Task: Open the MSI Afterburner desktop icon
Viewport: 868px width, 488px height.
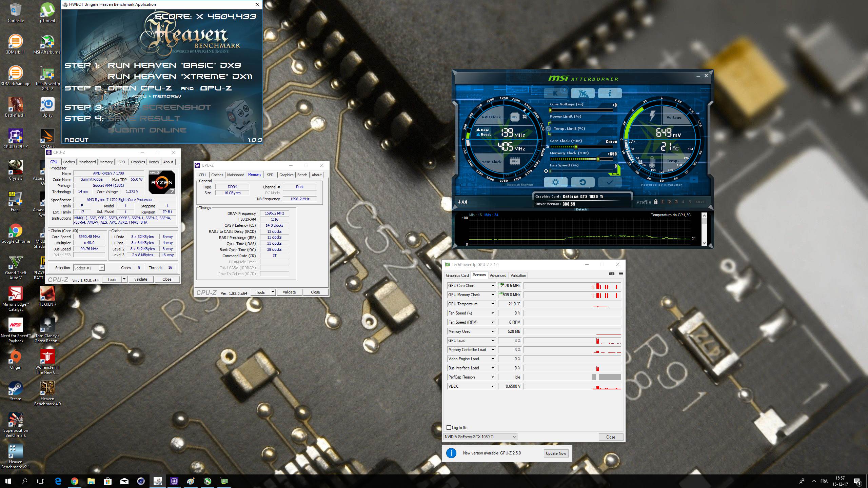Action: coord(47,45)
